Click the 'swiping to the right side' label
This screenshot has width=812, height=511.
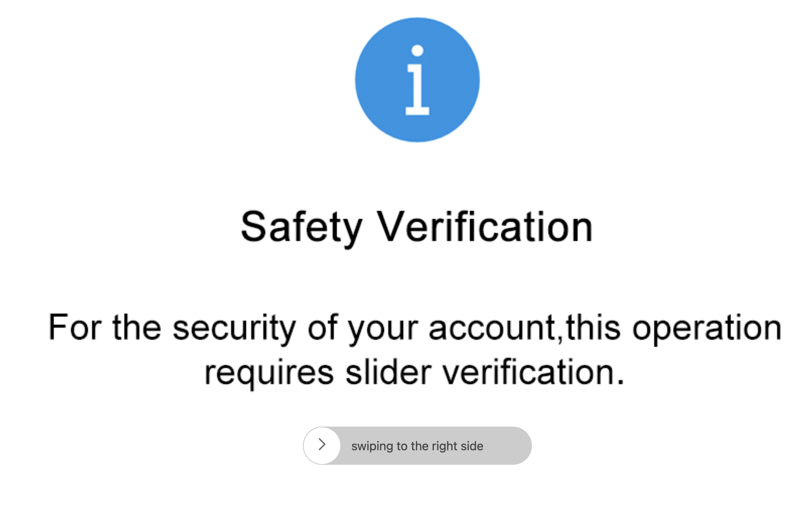(x=417, y=446)
